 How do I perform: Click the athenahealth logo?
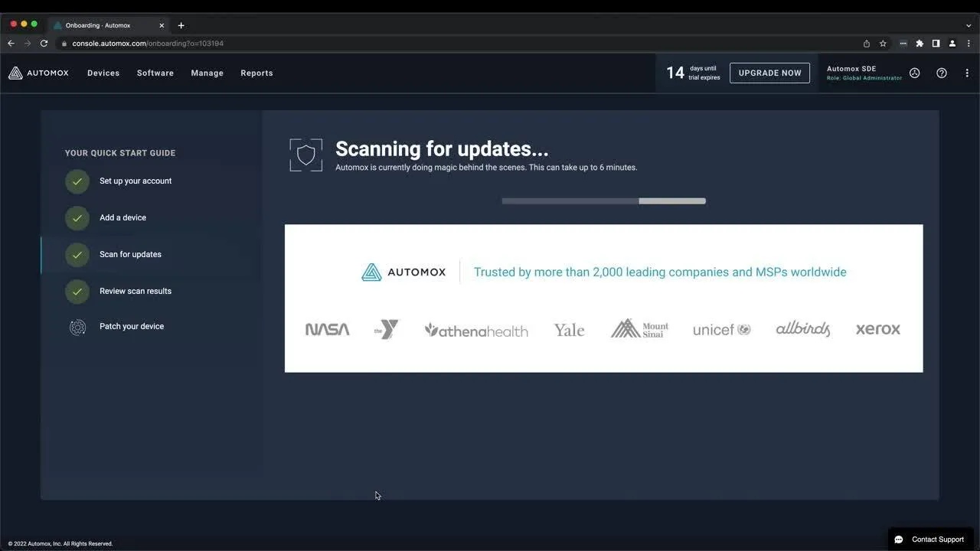[476, 331]
